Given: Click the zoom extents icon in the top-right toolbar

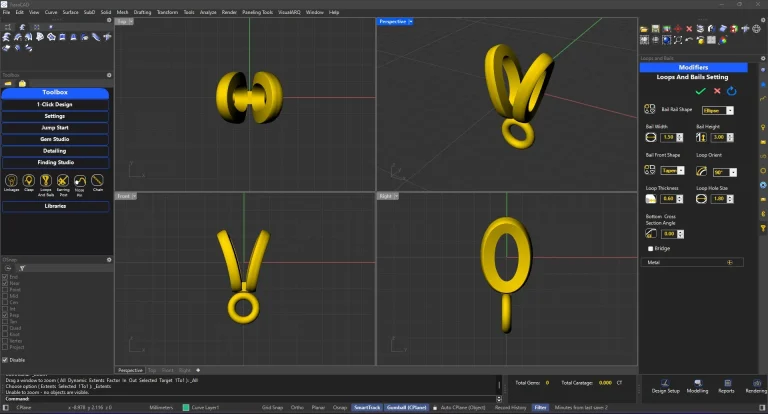Looking at the screenshot, I should coord(678,40).
